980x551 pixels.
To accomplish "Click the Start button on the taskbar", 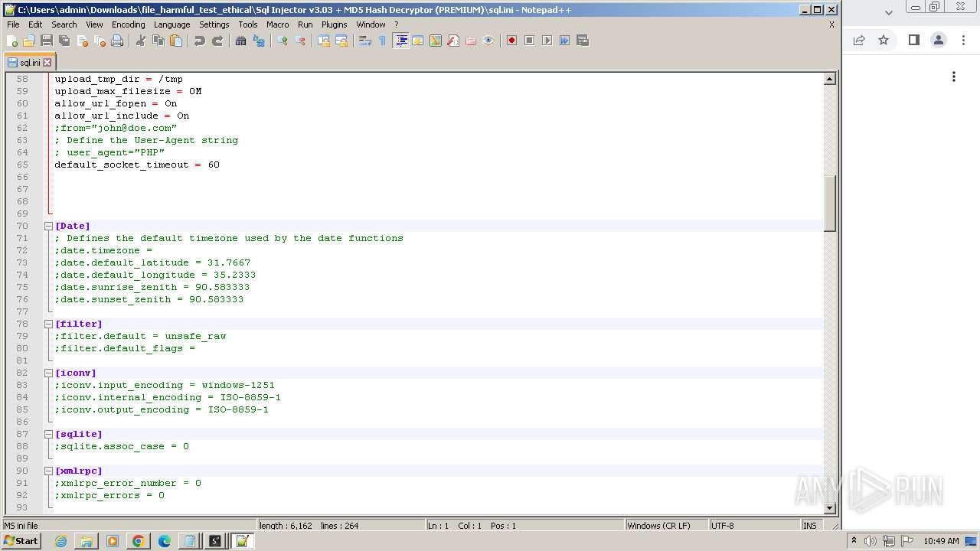I will (x=21, y=541).
